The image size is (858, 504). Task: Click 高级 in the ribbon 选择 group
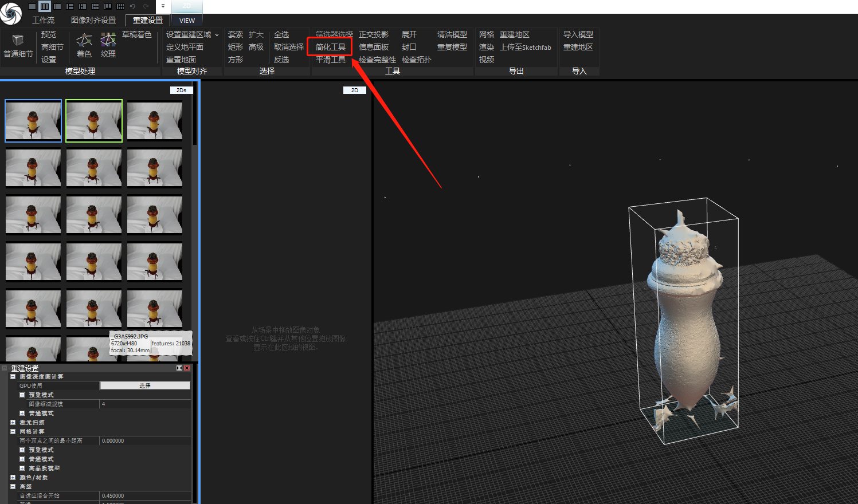256,47
